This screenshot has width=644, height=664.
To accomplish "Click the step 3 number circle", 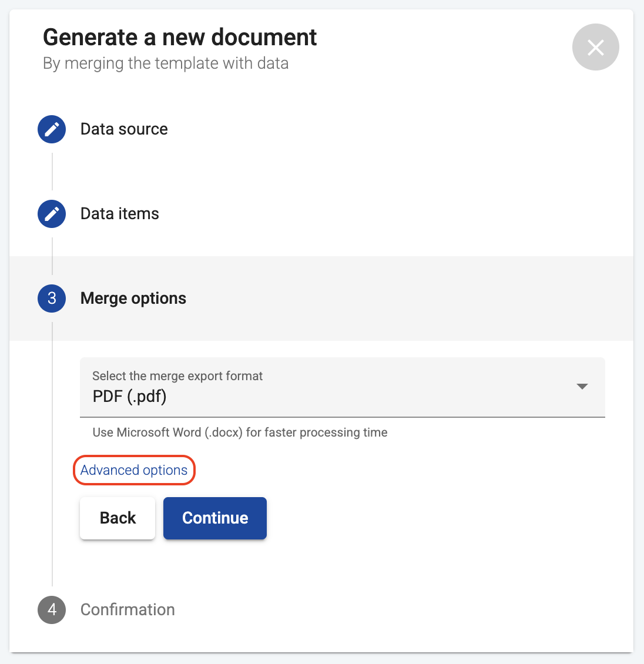I will (x=52, y=299).
